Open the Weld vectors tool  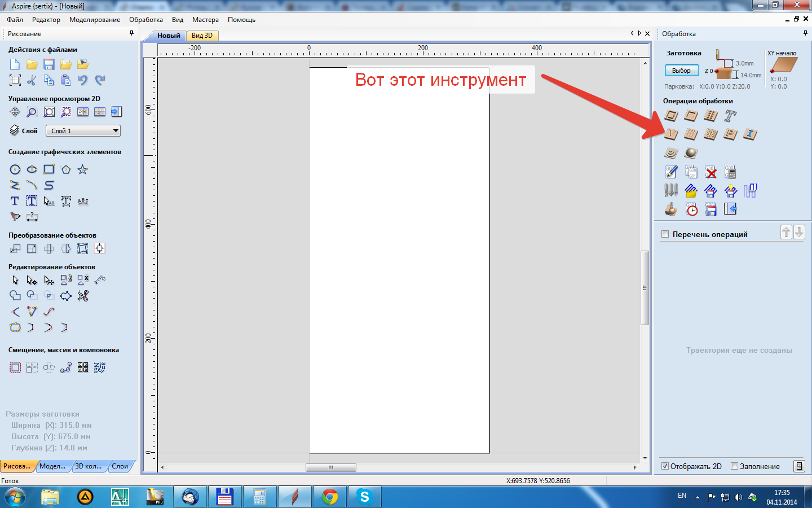15,296
